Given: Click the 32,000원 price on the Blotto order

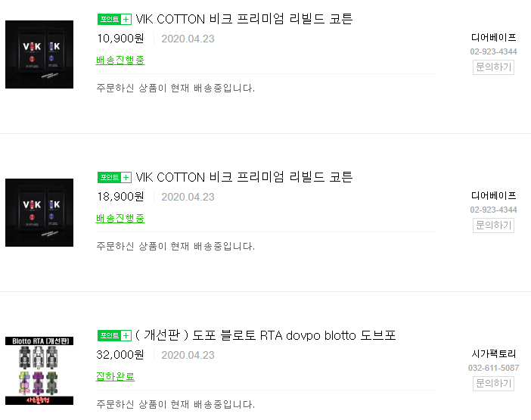Looking at the screenshot, I should (x=120, y=355).
